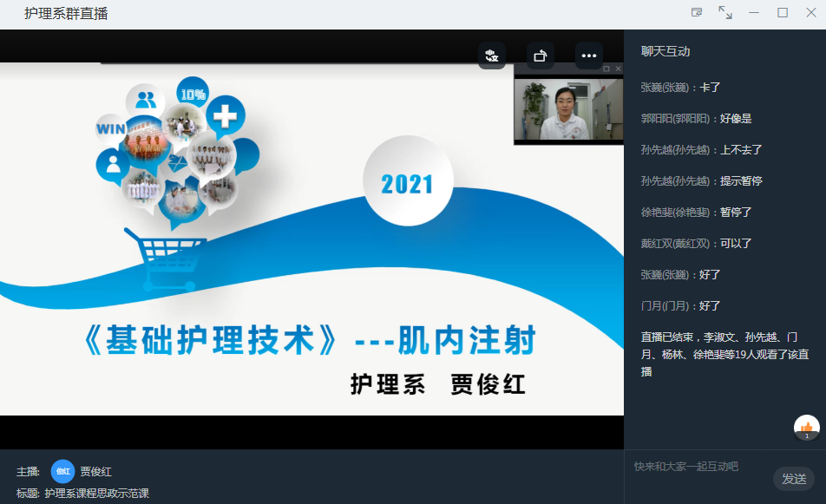Click the 10% bubble on the slide
This screenshot has height=504, width=826.
193,93
